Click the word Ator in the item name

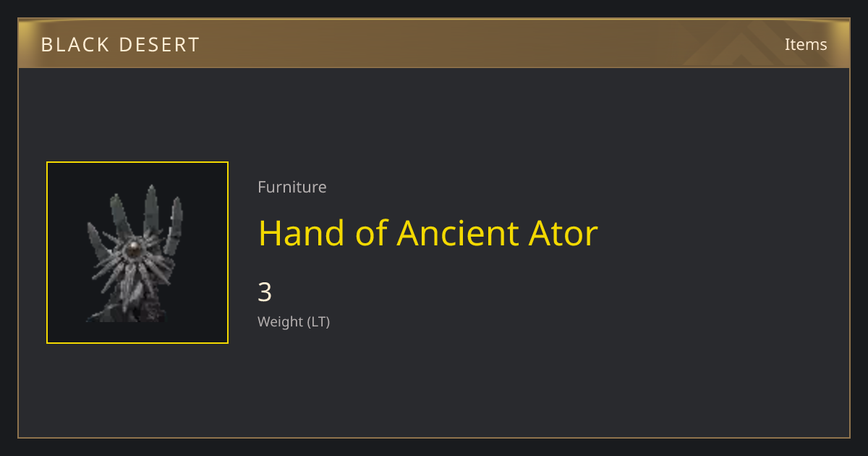(x=565, y=233)
